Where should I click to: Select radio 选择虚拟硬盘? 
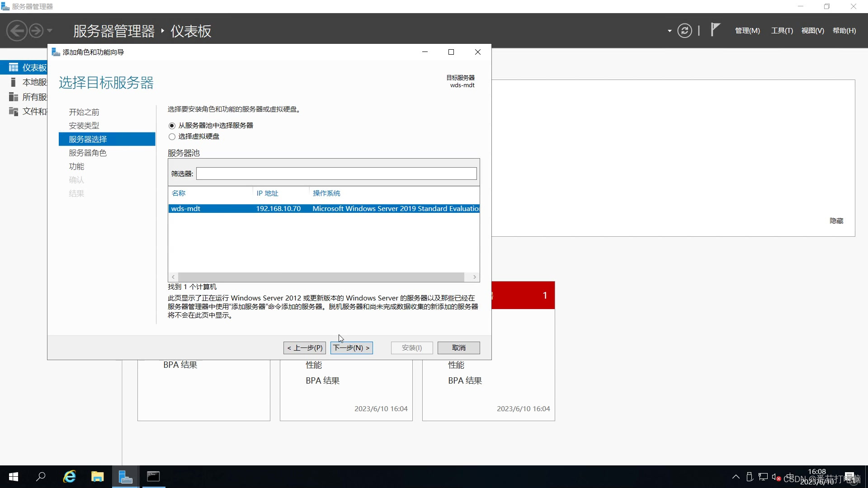pos(172,136)
